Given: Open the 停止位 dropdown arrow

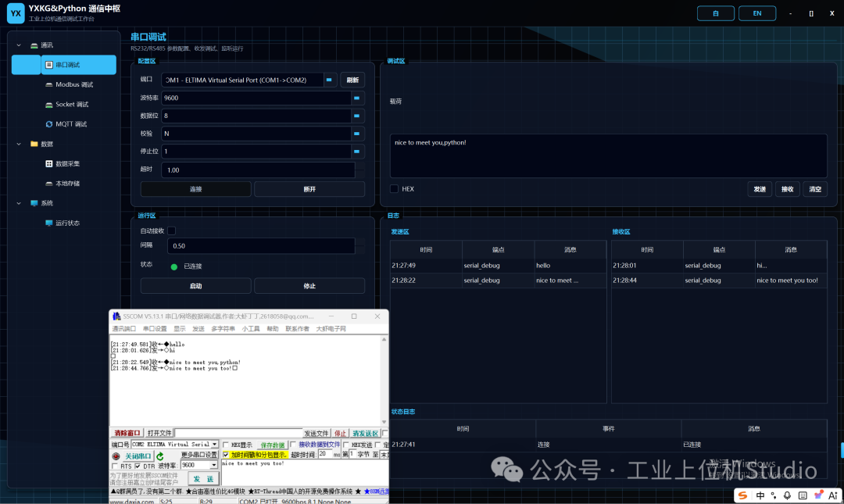Looking at the screenshot, I should coord(356,152).
